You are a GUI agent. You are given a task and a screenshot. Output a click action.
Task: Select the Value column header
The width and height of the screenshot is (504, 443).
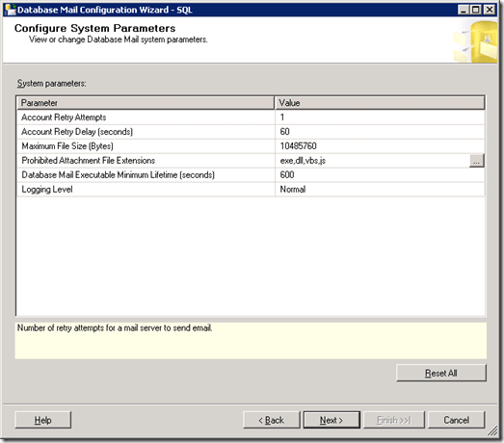point(380,103)
